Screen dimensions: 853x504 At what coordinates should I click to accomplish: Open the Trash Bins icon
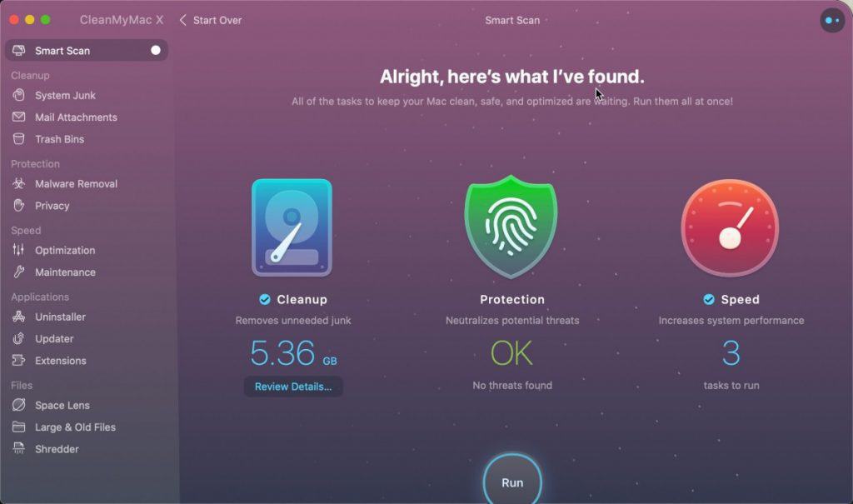(18, 139)
